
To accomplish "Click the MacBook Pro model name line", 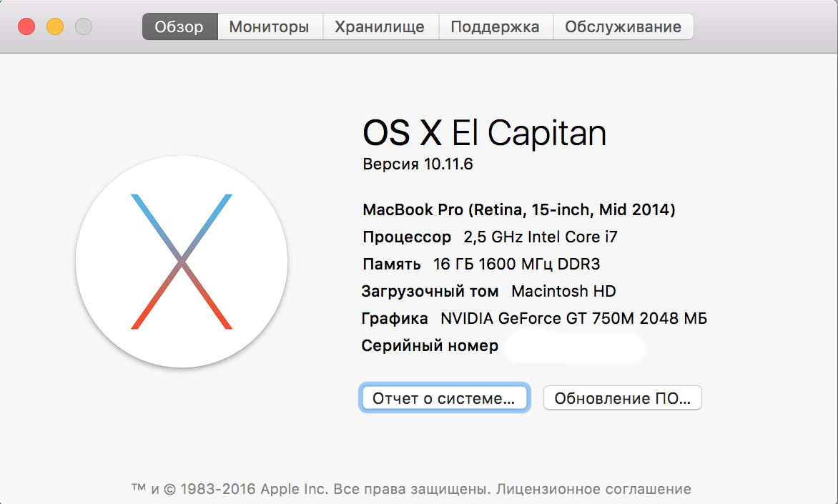I will [519, 210].
